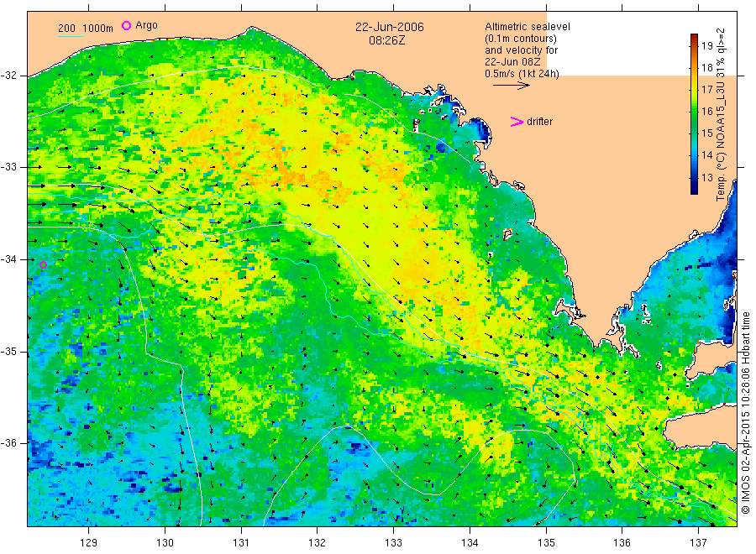Click the '(0.1m contours)' caption line
Screen dimensions: 756x554
[520, 39]
